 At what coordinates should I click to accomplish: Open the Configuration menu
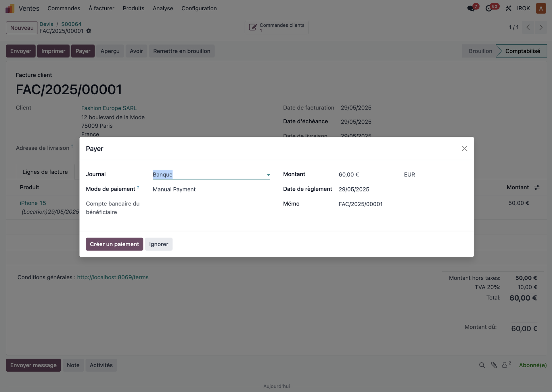[199, 8]
